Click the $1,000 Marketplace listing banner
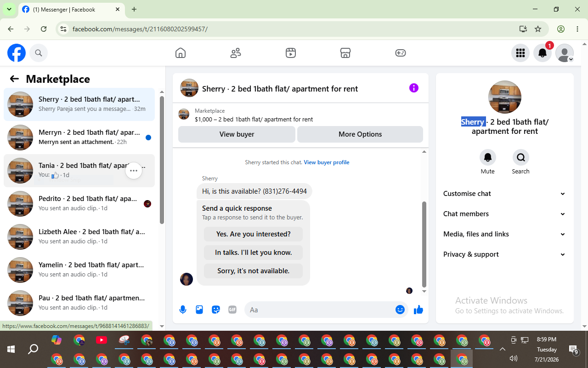 point(300,115)
